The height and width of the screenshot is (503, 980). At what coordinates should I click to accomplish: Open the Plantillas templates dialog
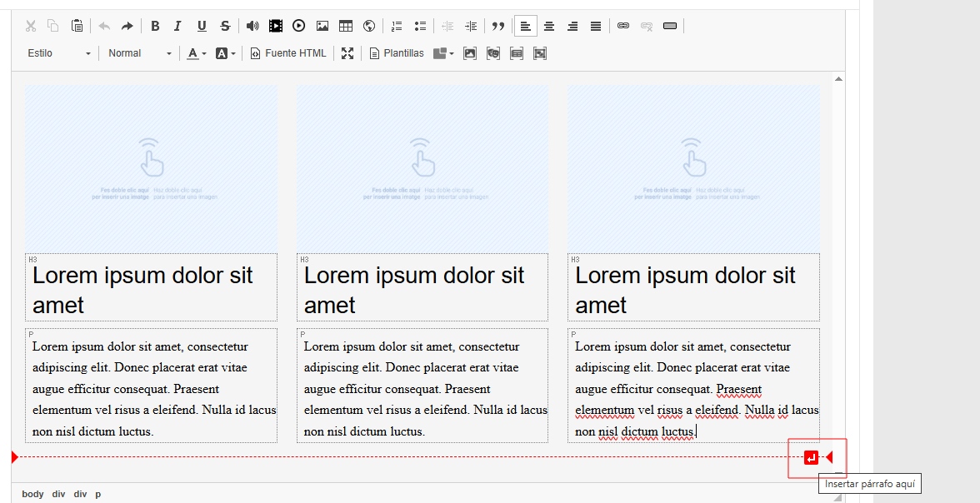397,54
